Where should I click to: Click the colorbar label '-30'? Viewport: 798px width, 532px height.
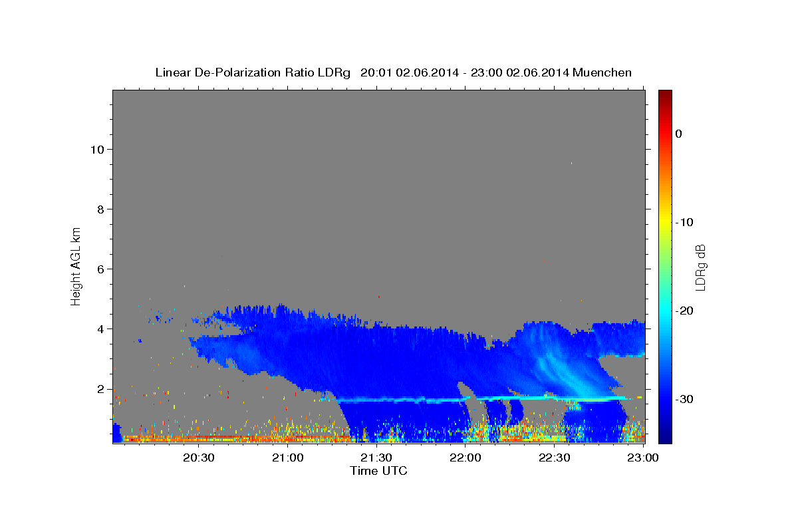685,399
